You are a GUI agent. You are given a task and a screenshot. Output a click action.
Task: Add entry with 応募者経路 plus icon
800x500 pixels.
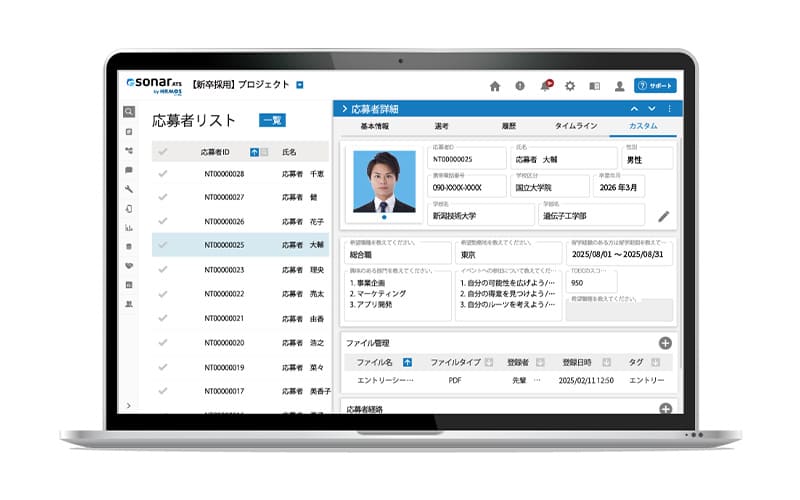point(665,408)
